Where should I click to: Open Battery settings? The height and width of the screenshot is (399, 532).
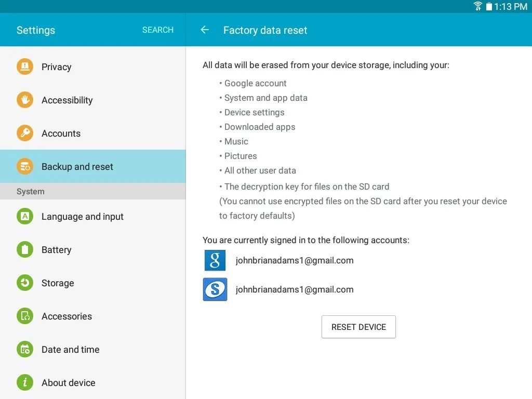coord(93,249)
